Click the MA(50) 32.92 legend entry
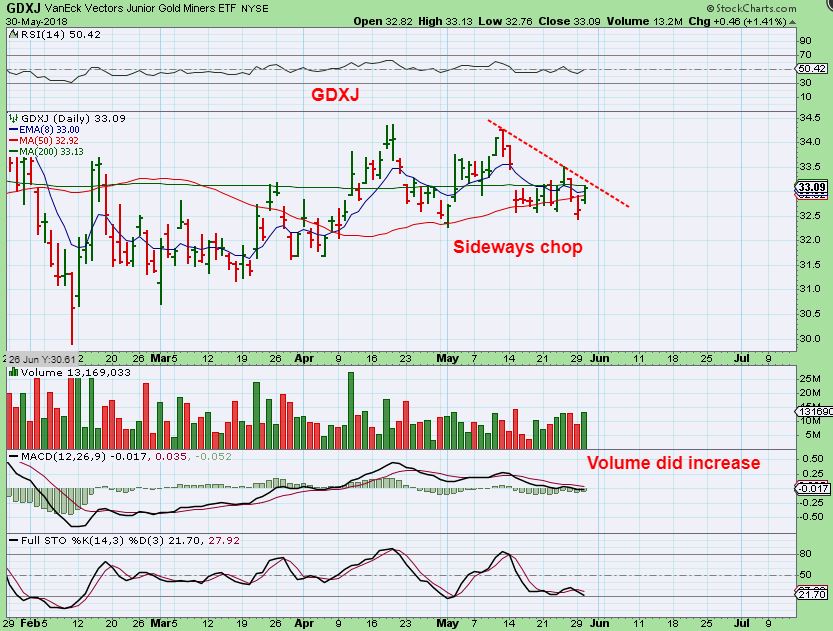 (x=44, y=141)
